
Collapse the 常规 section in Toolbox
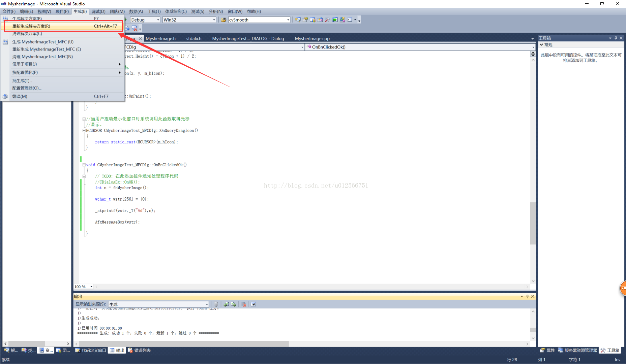point(541,44)
